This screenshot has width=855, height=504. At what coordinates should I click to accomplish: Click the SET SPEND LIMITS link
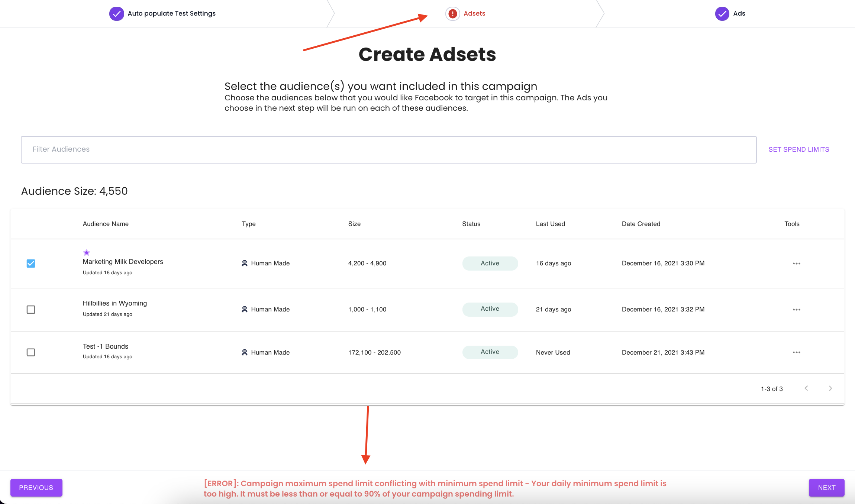point(798,149)
